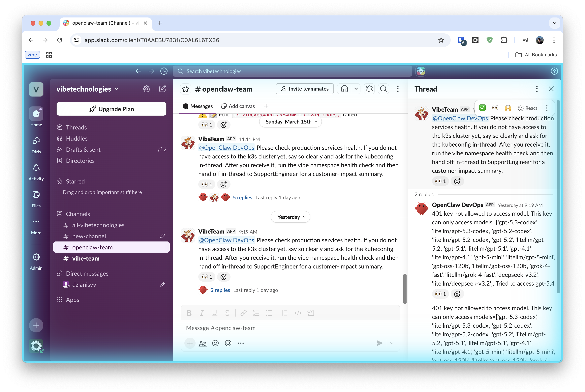Screen dimensions: 585x392
Task: Open the Yesterday date dropdown
Action: tap(291, 217)
